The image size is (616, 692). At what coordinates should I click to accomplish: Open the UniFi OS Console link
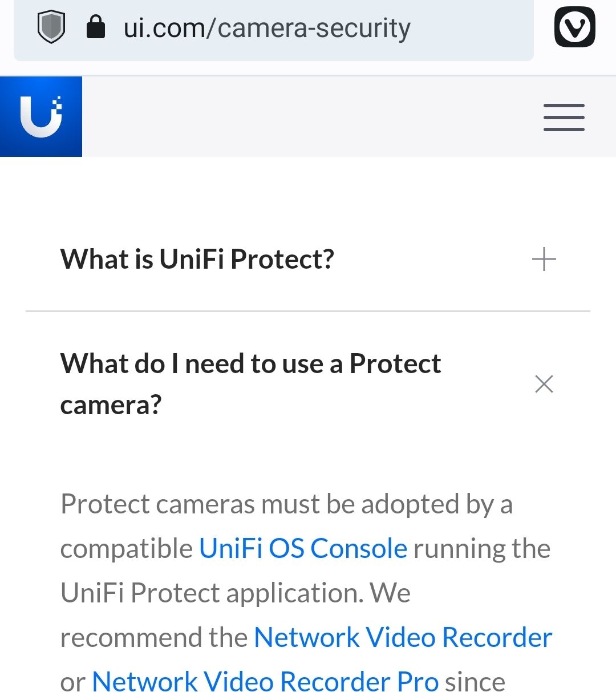(x=303, y=549)
